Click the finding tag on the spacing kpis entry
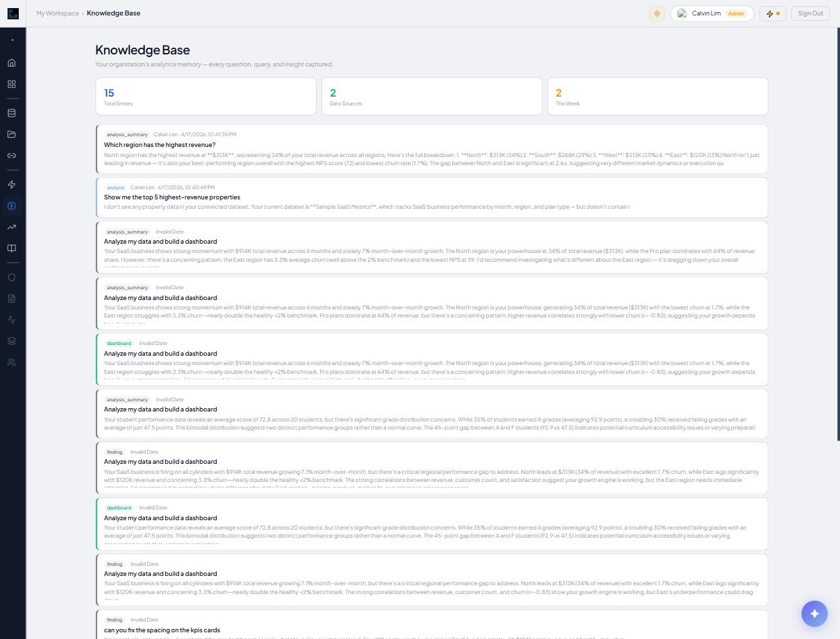Screen dimensions: 840x639 [115, 620]
